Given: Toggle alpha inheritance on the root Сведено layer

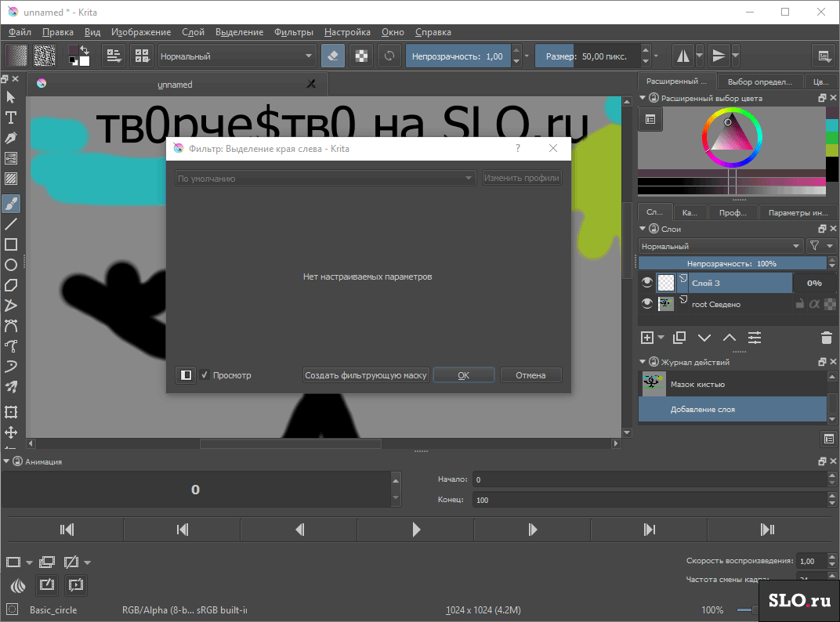Looking at the screenshot, I should click(x=814, y=304).
